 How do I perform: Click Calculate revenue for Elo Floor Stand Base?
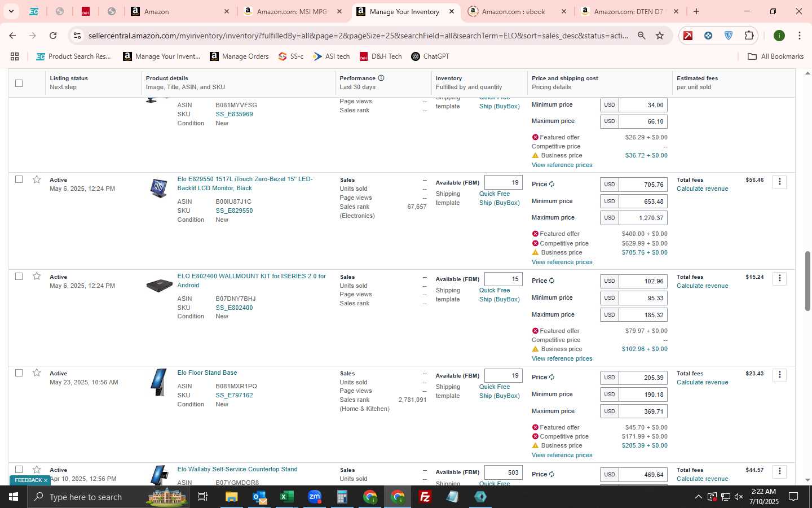click(702, 382)
